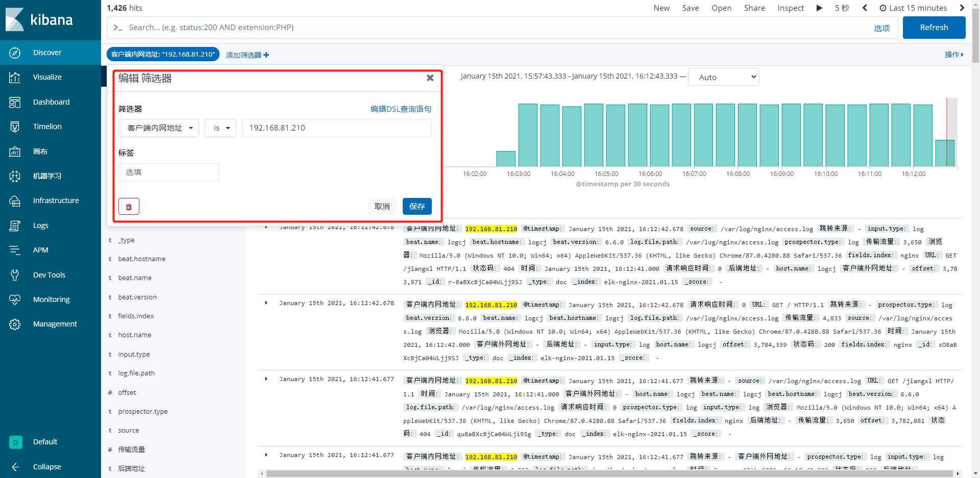Viewport: 980px width, 478px height.
Task: Step time range backward arrow
Action: point(865,8)
